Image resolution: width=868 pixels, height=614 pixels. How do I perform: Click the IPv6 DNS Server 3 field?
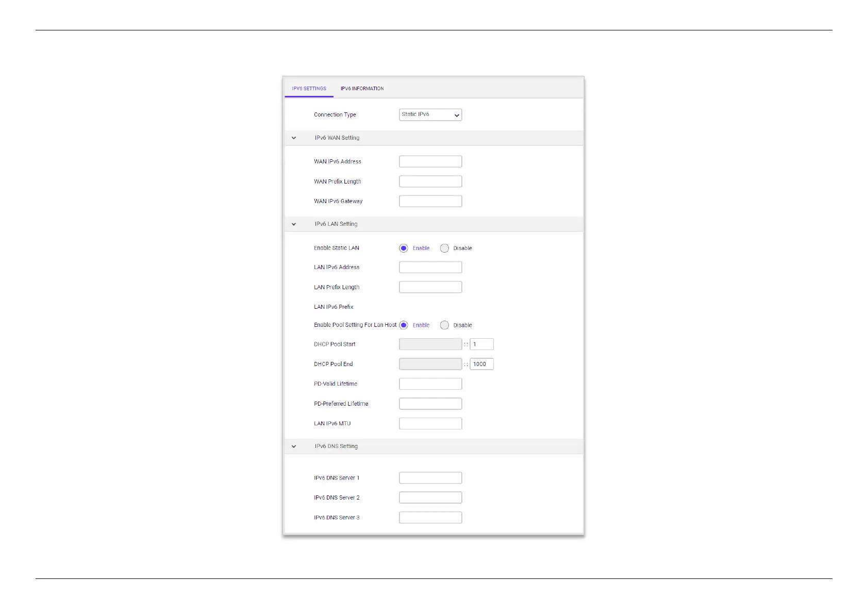430,518
